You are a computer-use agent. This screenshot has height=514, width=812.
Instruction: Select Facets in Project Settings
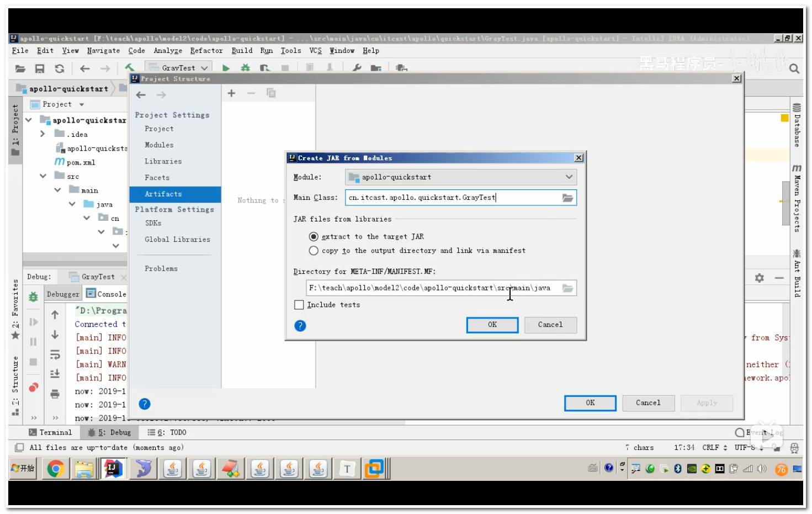click(157, 178)
